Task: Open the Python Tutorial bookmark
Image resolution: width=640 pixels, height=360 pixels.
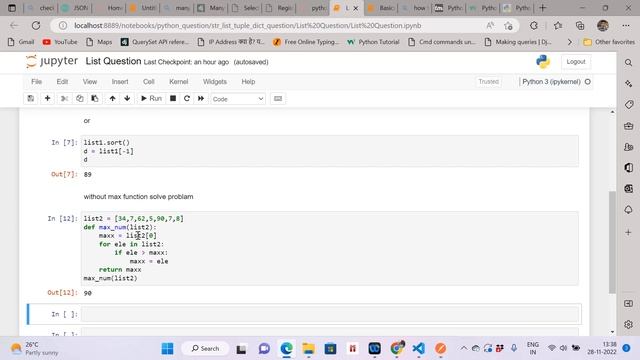Action: (373, 42)
